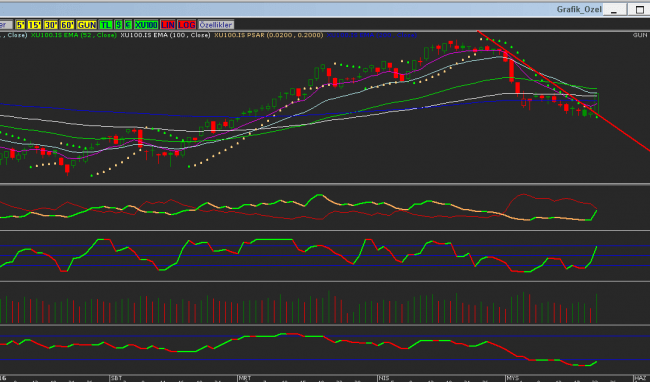Click the NIS month label on time axis

click(383, 378)
